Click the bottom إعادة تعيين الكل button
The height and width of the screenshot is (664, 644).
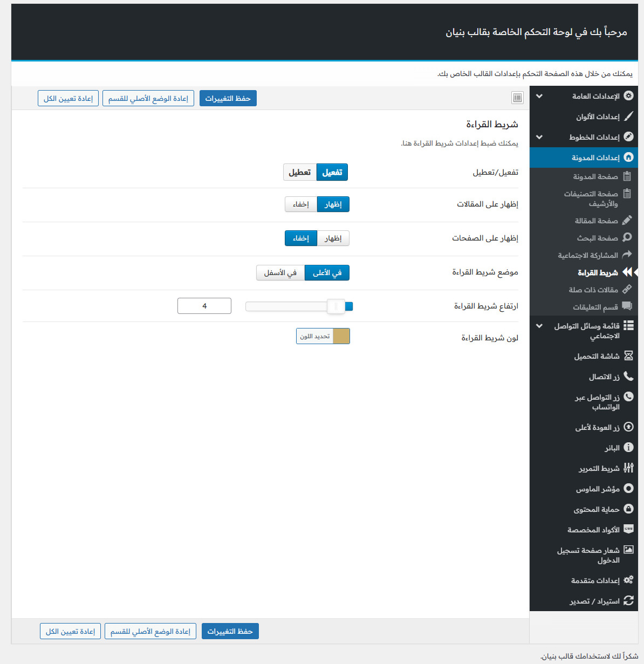point(70,631)
